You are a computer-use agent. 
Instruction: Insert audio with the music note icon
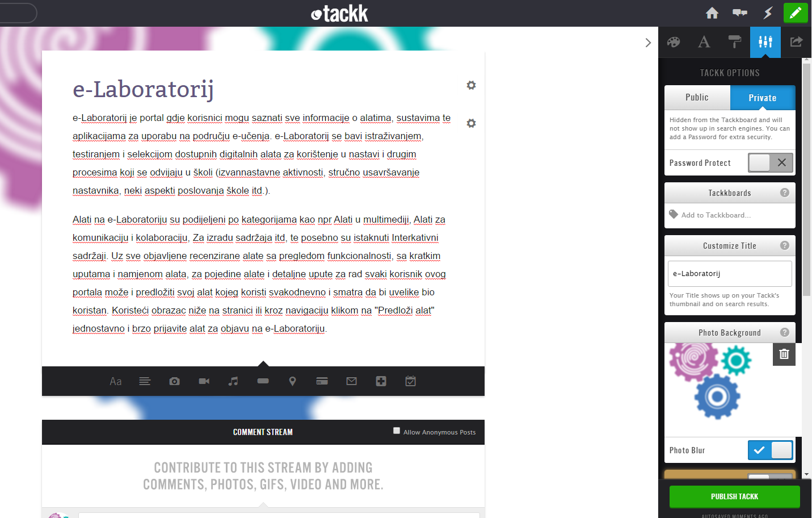coord(233,381)
